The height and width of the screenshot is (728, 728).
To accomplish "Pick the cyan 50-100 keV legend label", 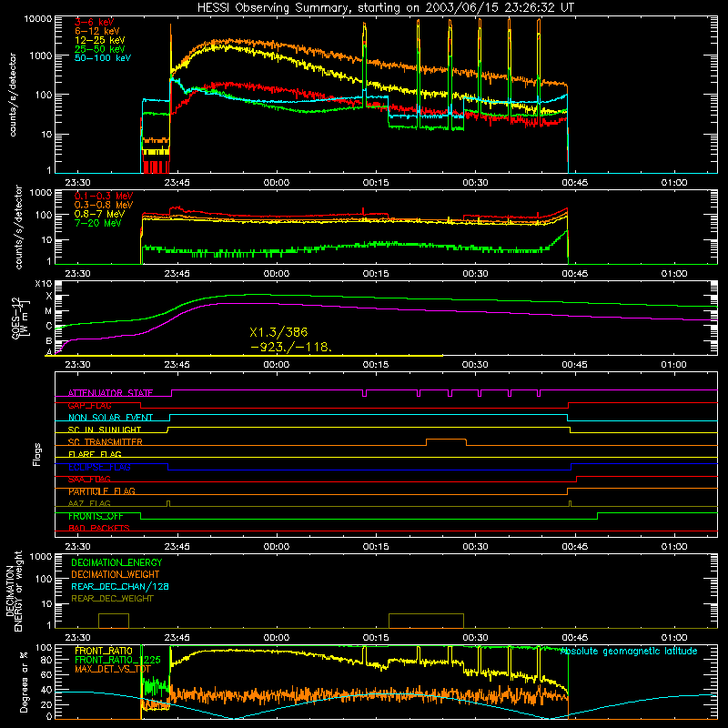I will point(103,58).
